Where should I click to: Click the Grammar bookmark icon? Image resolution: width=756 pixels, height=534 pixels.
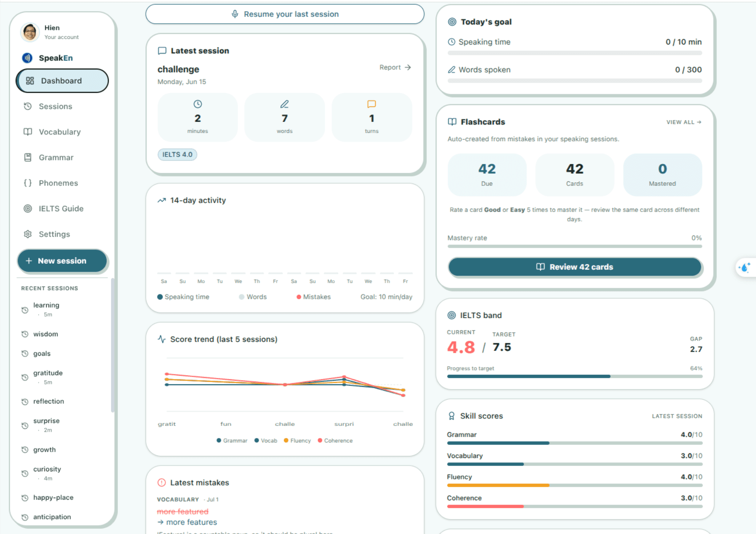[x=28, y=157]
